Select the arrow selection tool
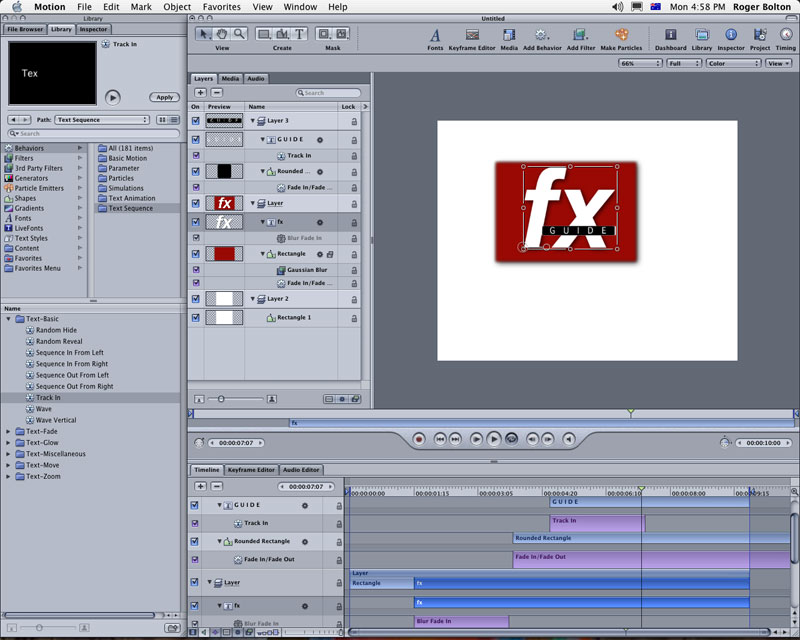Screen dimensions: 800x640 tap(204, 34)
